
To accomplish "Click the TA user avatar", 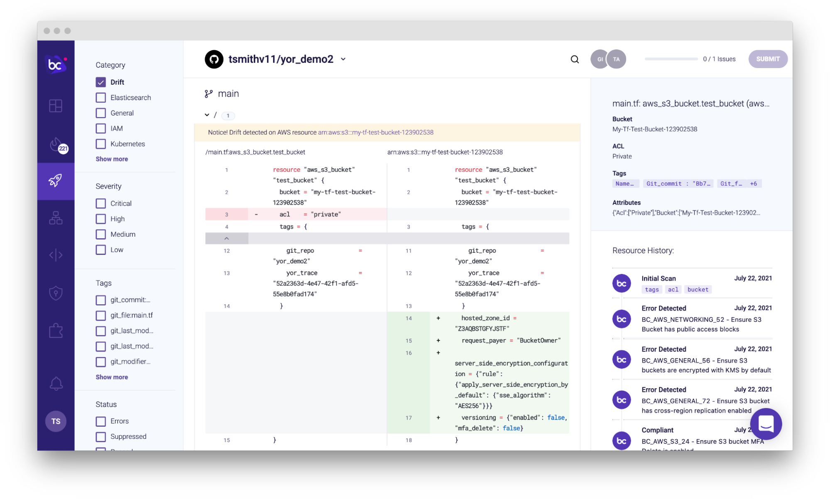I will 617,59.
